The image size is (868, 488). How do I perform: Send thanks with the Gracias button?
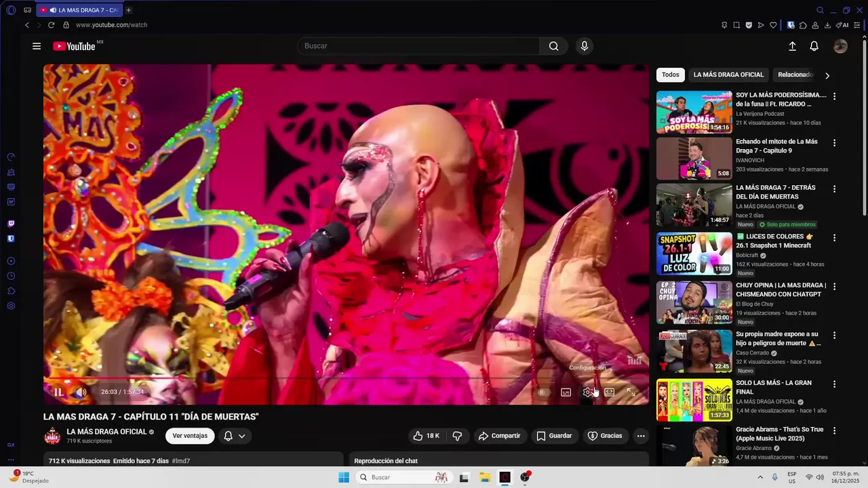(x=604, y=436)
